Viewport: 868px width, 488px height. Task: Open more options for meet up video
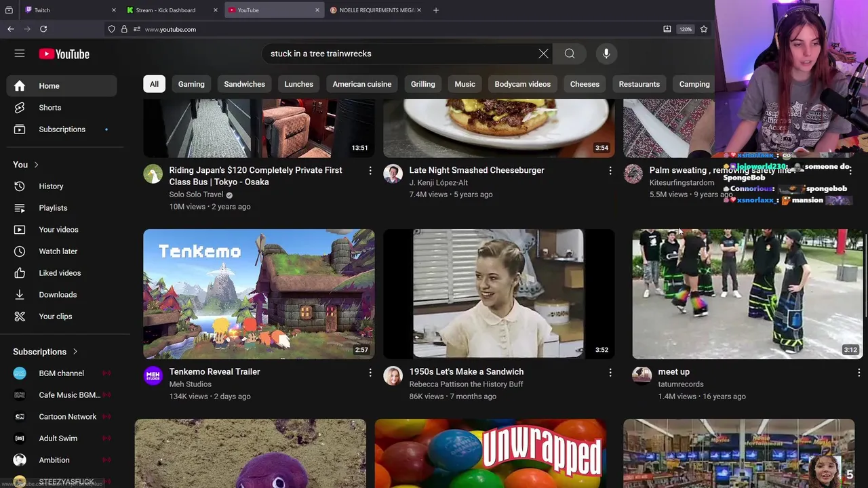(859, 373)
